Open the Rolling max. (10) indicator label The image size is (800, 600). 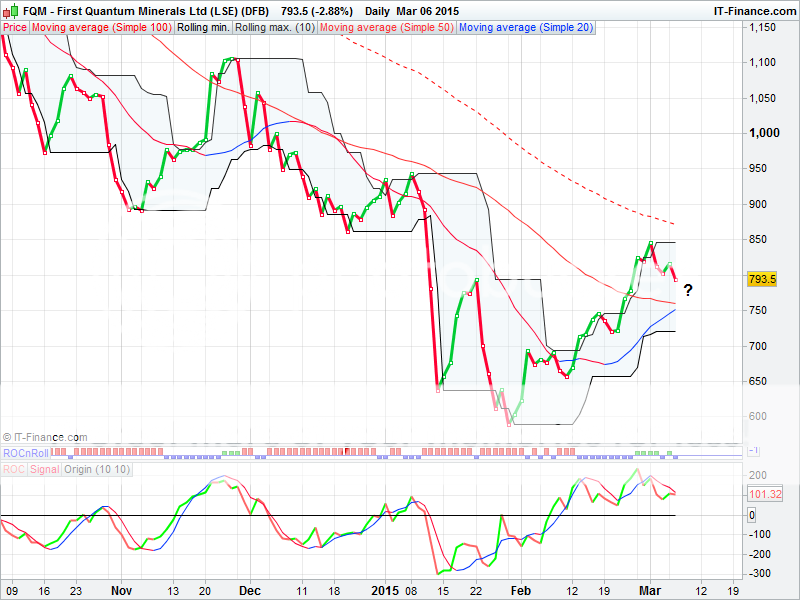[275, 28]
